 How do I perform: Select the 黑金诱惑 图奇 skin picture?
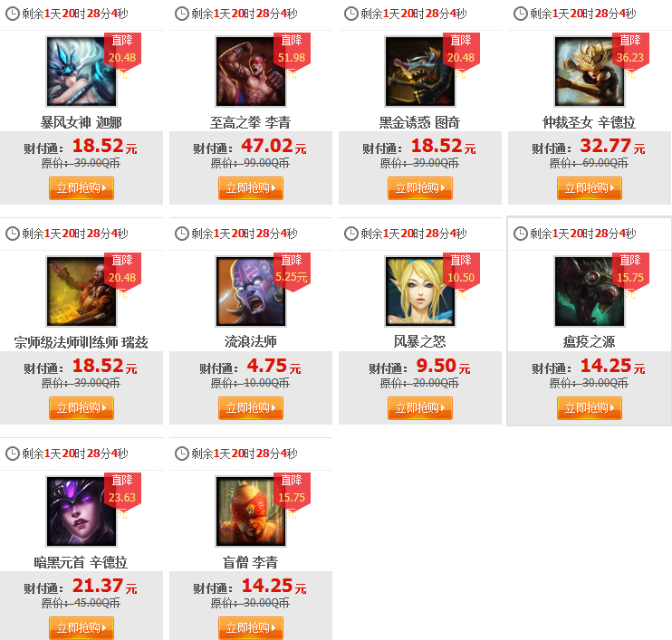(420, 72)
